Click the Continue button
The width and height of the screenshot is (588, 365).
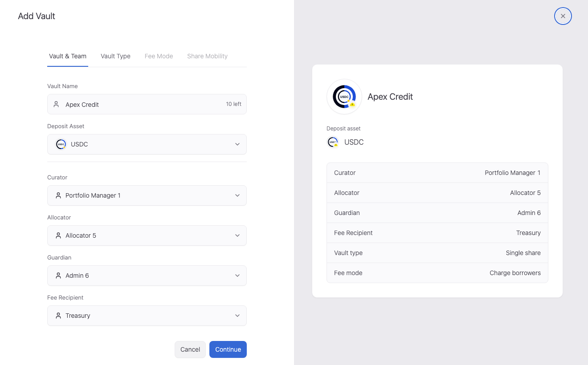point(228,349)
